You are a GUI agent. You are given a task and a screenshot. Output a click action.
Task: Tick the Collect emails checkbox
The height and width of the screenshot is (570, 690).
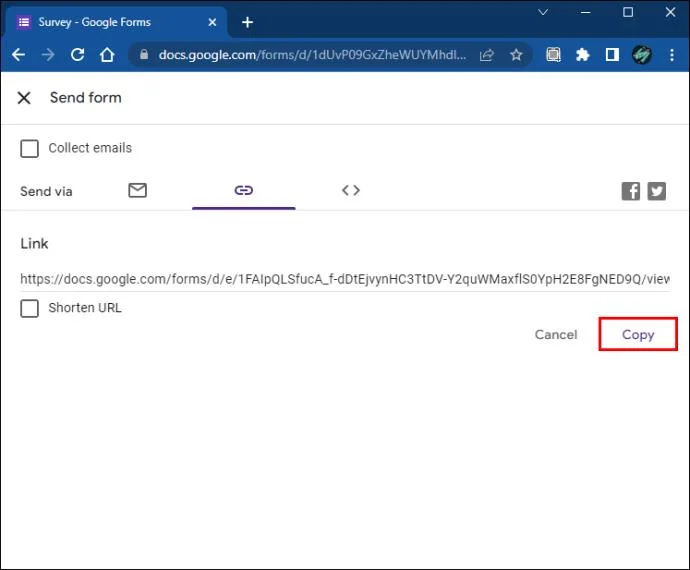tap(29, 148)
